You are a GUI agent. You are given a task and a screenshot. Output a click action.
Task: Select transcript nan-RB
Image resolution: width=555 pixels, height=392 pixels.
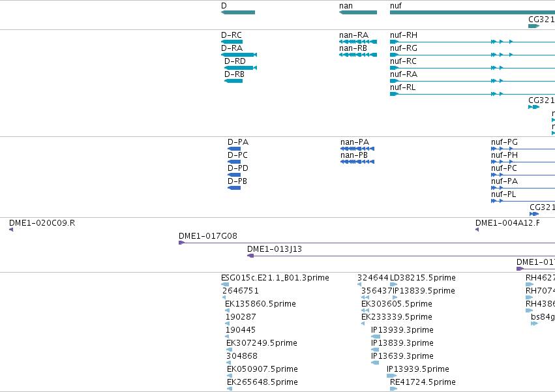358,55
